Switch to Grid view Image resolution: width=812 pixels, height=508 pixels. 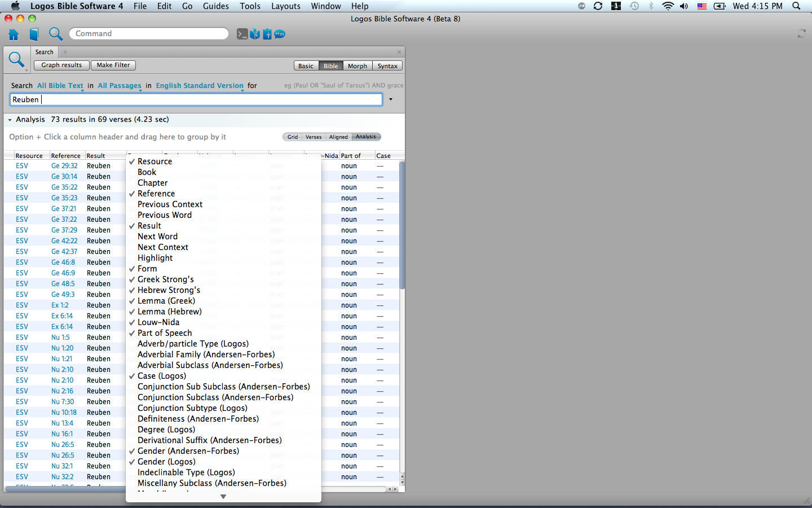point(292,137)
